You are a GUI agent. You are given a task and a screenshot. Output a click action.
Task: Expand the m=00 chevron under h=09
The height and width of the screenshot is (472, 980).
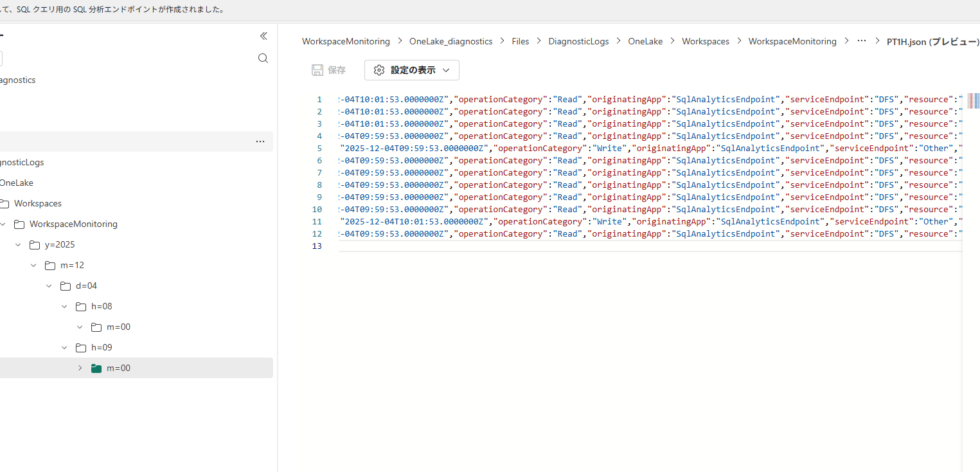80,368
